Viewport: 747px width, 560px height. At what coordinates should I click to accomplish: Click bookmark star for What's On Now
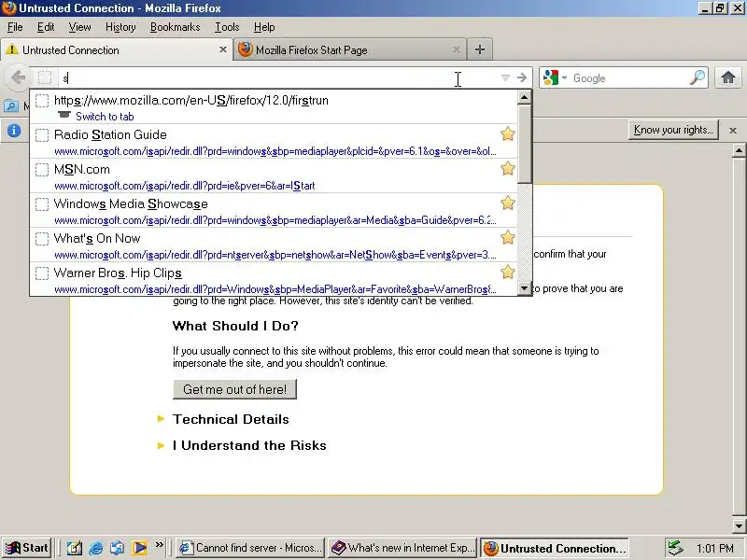click(x=508, y=237)
